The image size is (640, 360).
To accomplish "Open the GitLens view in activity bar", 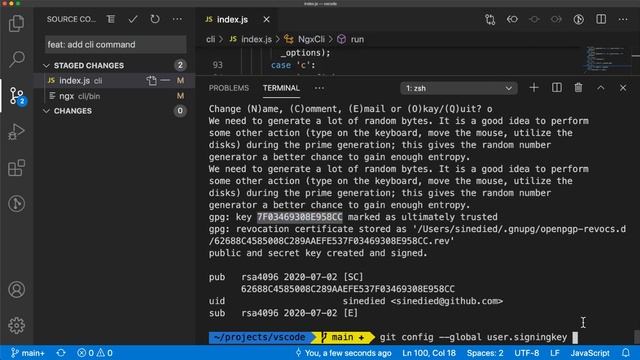I will pyautogui.click(x=16, y=203).
